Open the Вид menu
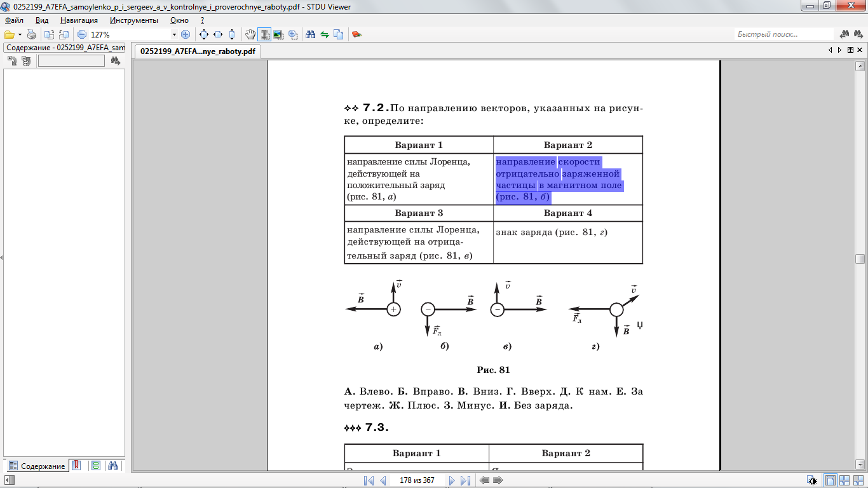Screen dimensions: 868x488 click(42, 20)
